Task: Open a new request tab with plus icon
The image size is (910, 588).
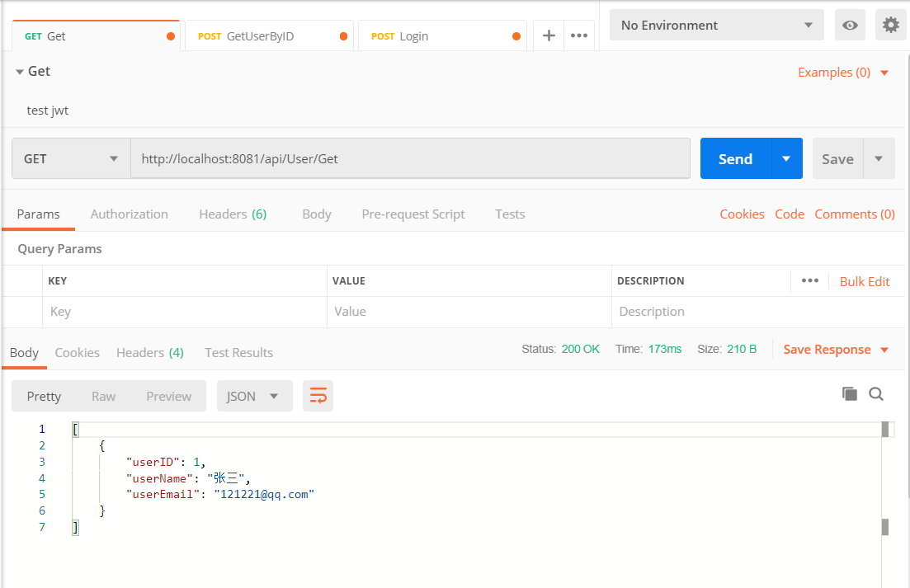Action: coord(549,36)
